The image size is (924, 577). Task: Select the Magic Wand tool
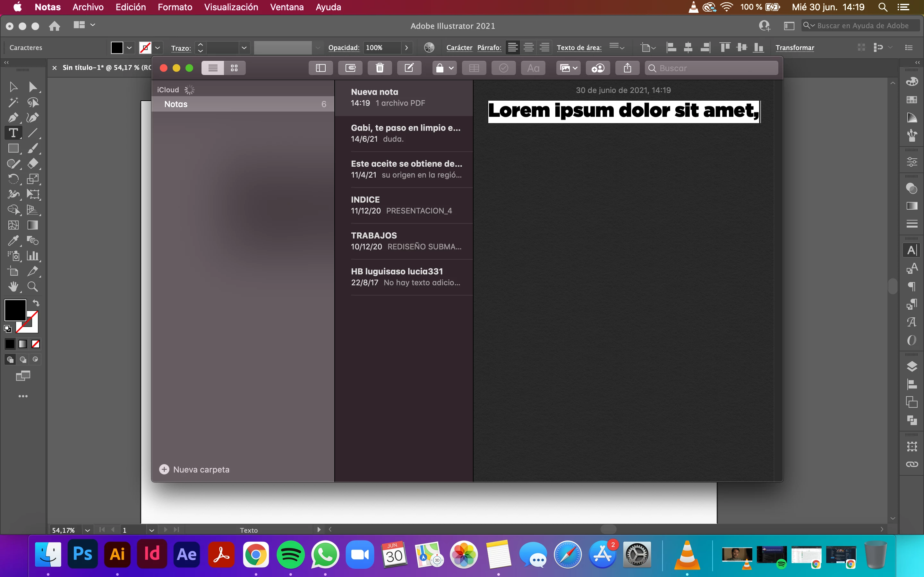tap(13, 102)
